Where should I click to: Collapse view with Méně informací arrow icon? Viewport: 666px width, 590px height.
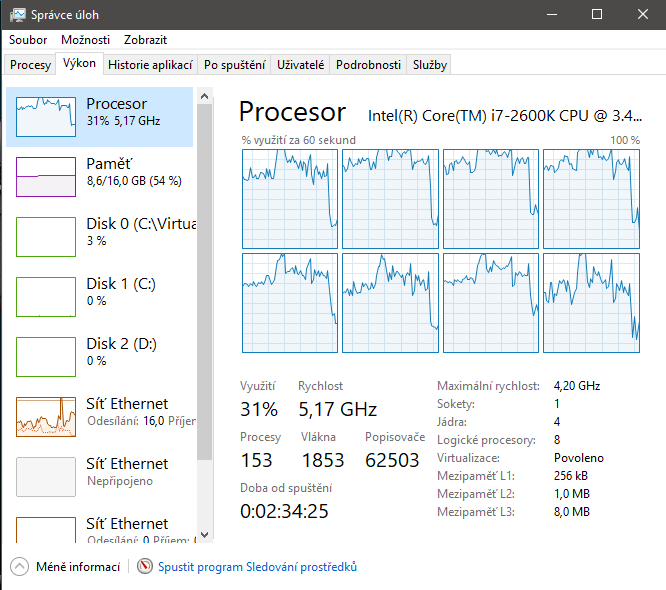tap(19, 567)
